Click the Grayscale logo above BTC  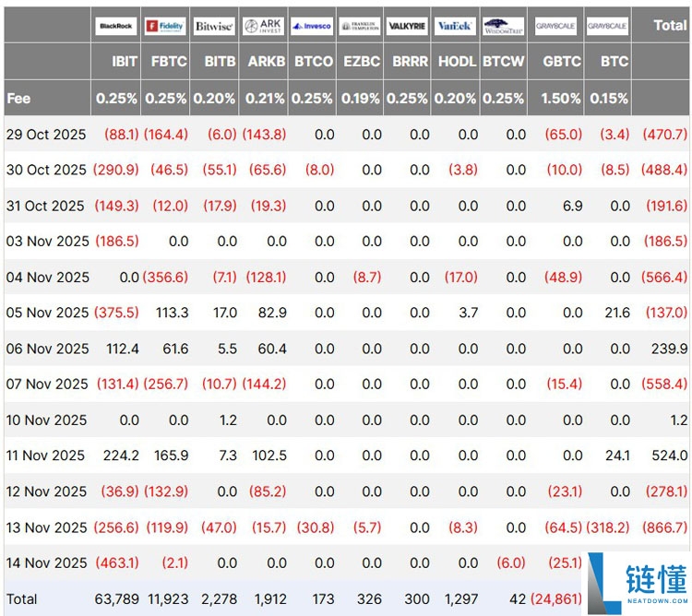pyautogui.click(x=607, y=26)
